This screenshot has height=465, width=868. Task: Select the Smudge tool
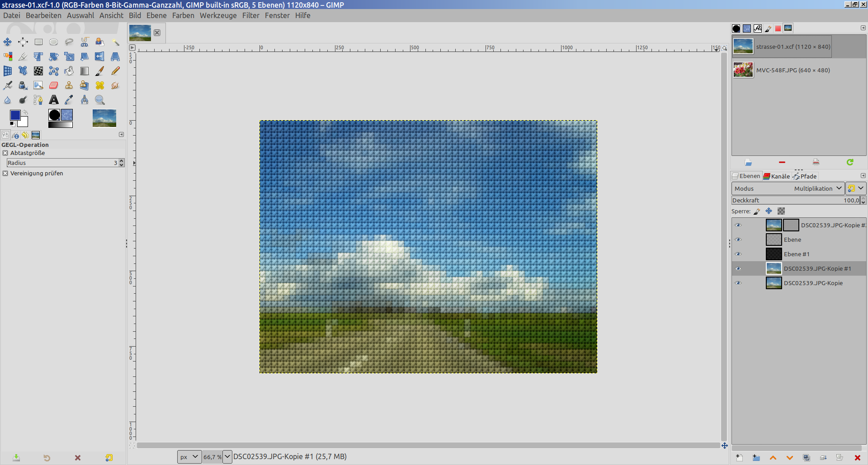(x=115, y=85)
